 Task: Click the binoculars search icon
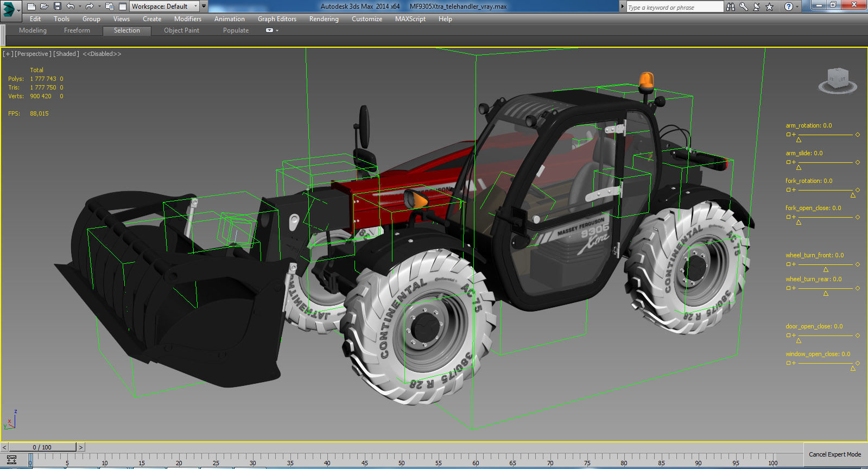(731, 7)
